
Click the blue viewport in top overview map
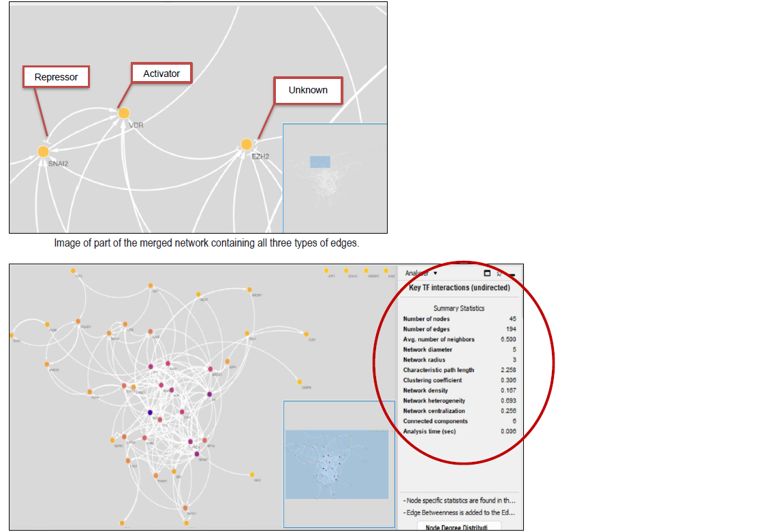[320, 162]
